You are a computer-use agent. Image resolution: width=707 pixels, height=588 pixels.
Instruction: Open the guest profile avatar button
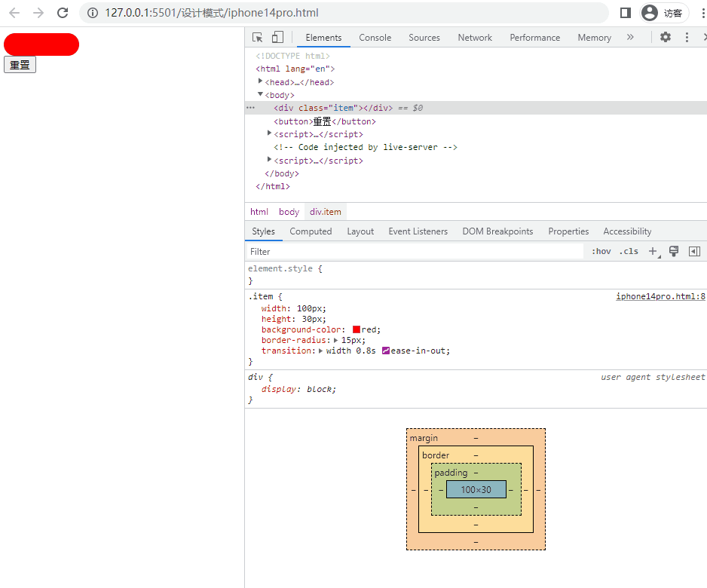click(664, 13)
